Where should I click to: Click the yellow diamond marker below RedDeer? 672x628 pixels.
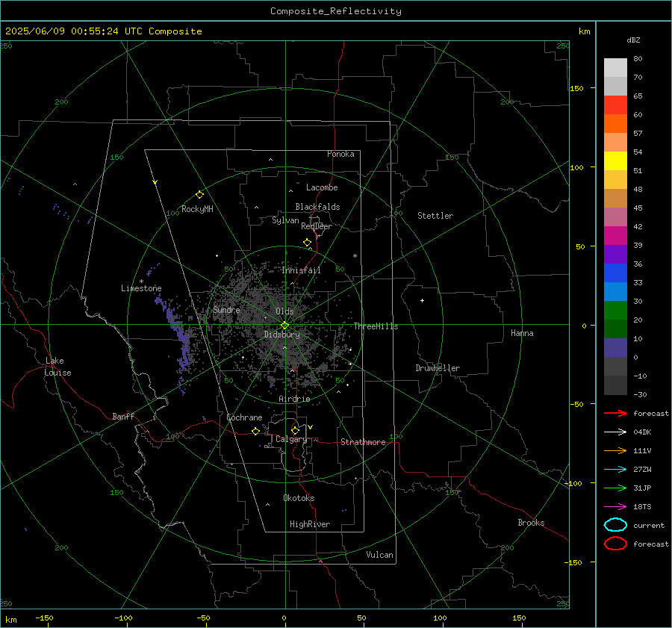point(307,243)
